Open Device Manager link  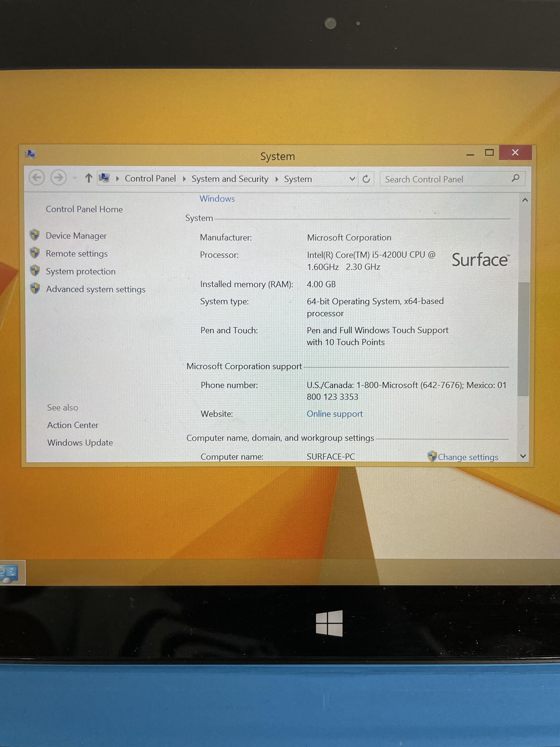[x=76, y=236]
